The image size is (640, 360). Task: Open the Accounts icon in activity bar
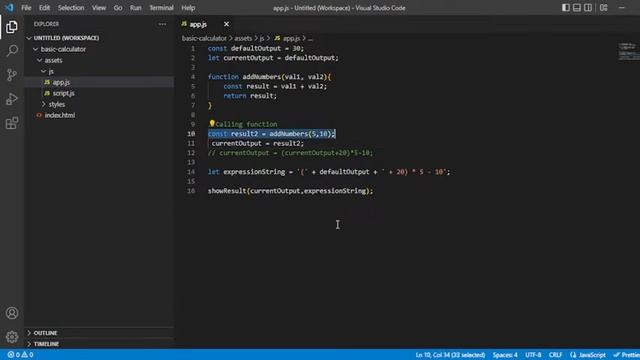(12, 313)
